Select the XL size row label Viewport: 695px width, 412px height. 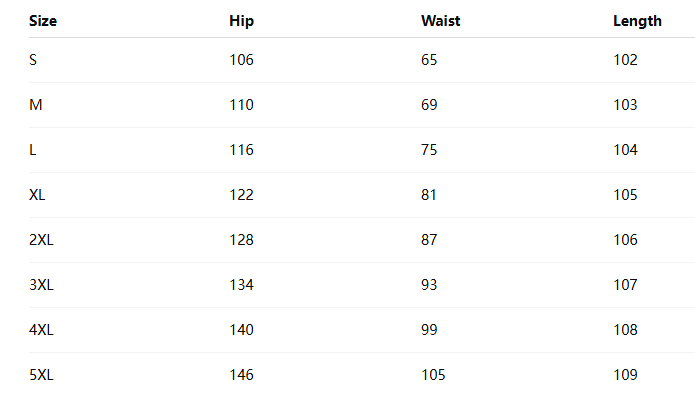coord(37,195)
